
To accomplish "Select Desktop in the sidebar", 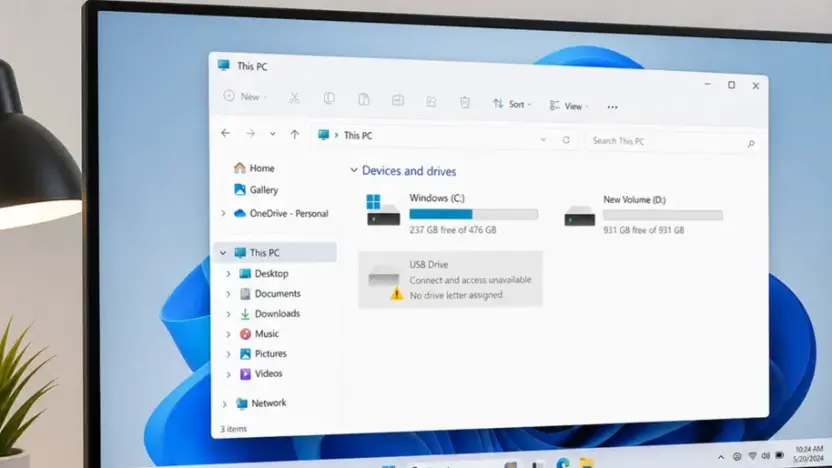I will tap(264, 273).
